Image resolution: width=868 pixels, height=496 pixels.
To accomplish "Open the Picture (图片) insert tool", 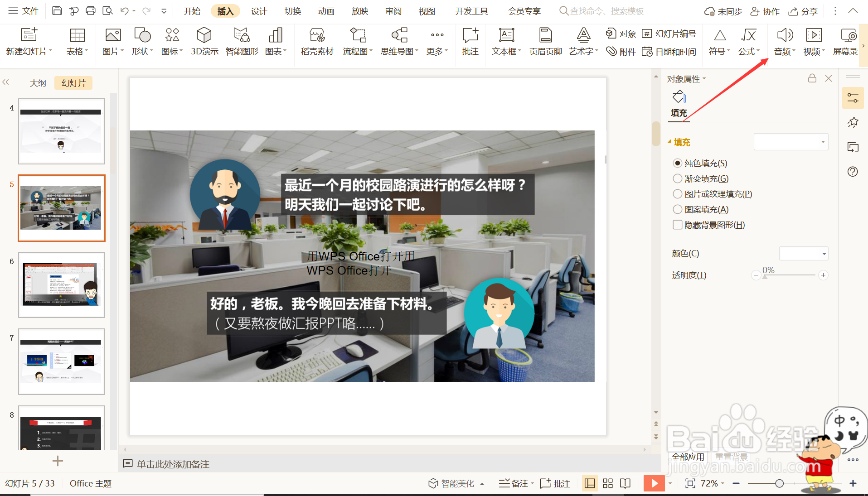I will (113, 42).
